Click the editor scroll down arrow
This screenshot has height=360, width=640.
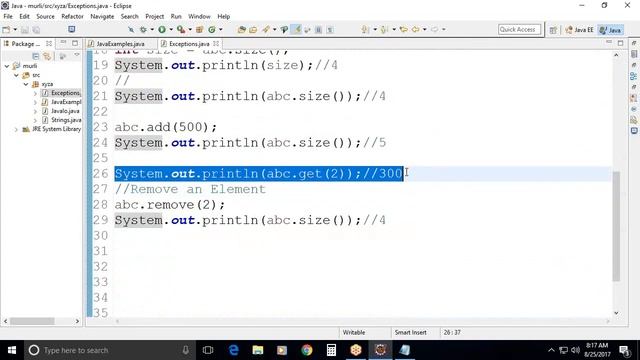(x=616, y=313)
